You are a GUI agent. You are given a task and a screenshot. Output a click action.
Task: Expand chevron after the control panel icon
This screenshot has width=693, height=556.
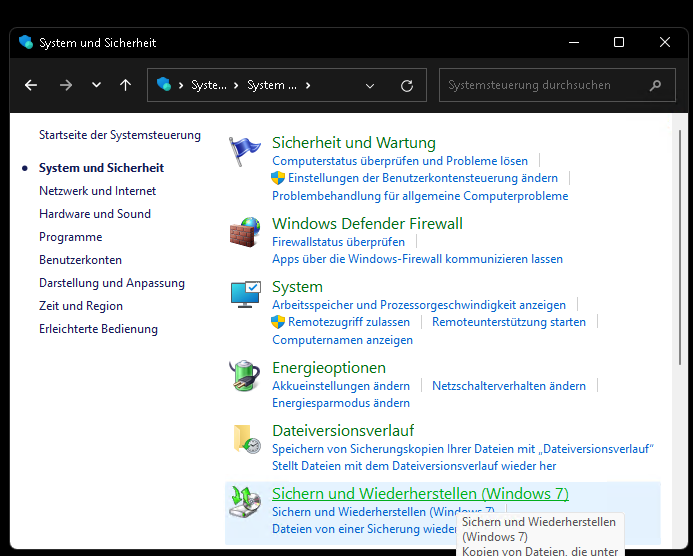[x=181, y=85]
